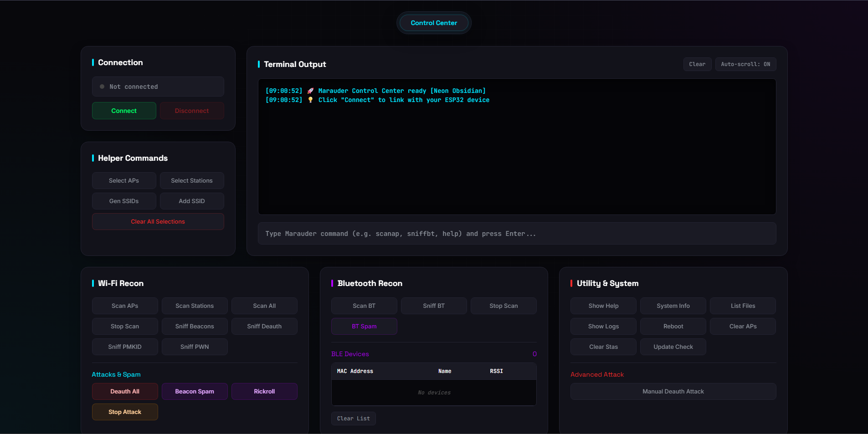Launch Deauth All attack
The image size is (868, 434).
point(125,392)
